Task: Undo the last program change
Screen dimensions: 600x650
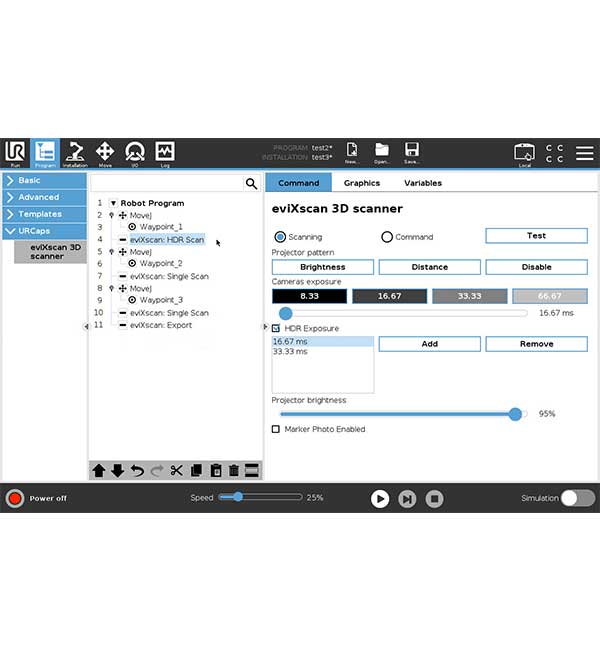Action: [137, 471]
